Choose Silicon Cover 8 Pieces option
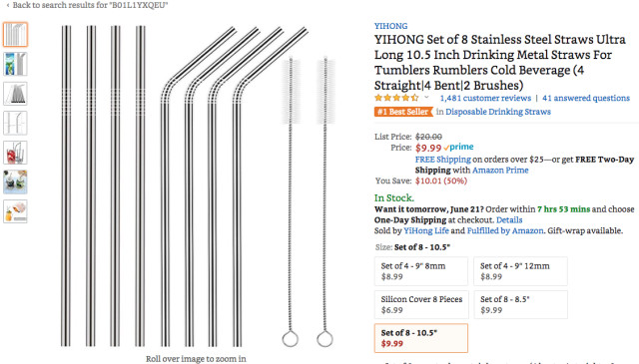Screen dimensions: 639x364 point(421,304)
